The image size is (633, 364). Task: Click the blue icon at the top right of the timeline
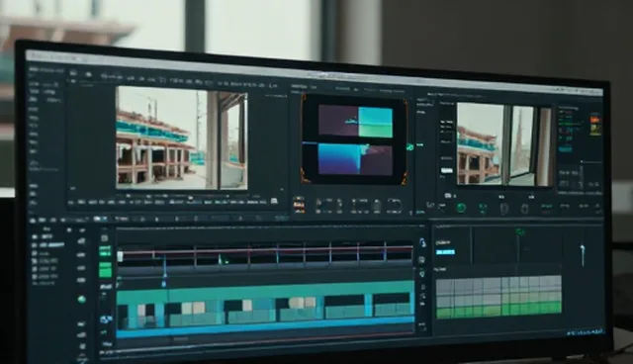[x=422, y=242]
